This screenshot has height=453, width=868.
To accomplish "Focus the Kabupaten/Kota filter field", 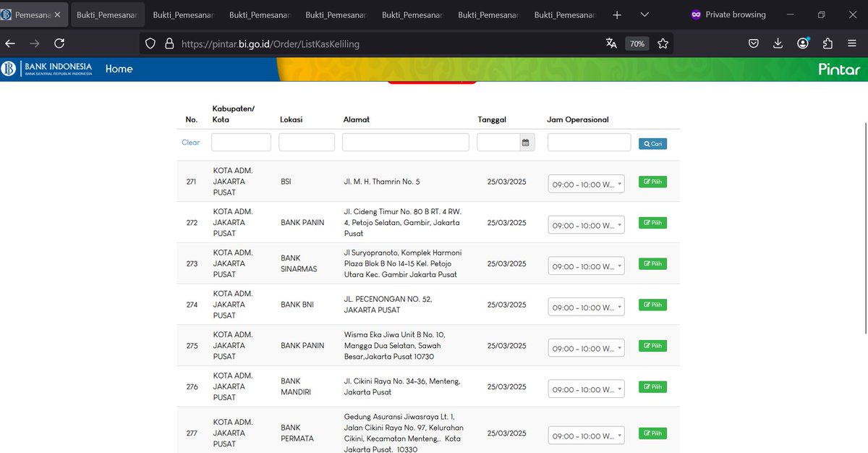I will point(241,142).
